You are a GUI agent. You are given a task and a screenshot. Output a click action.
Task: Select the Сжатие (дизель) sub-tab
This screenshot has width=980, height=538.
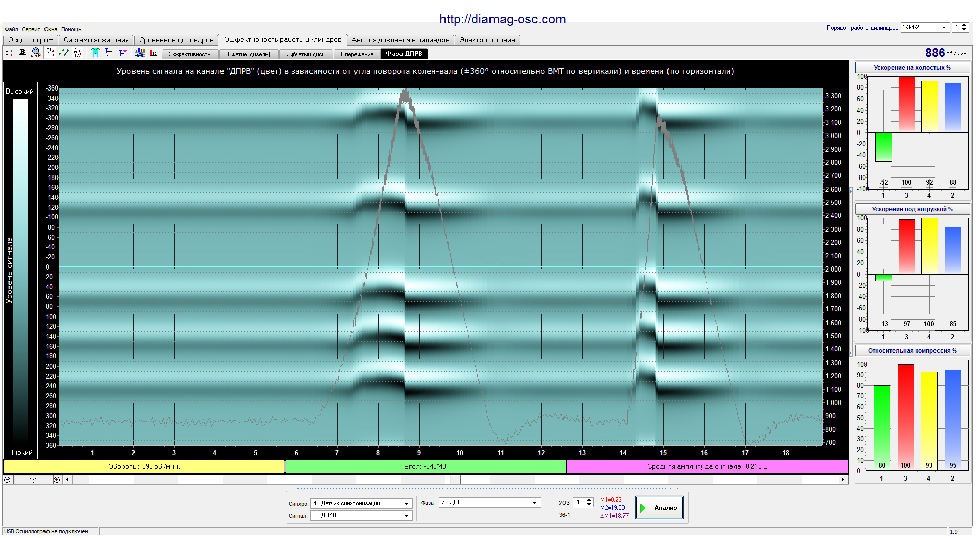[x=249, y=54]
